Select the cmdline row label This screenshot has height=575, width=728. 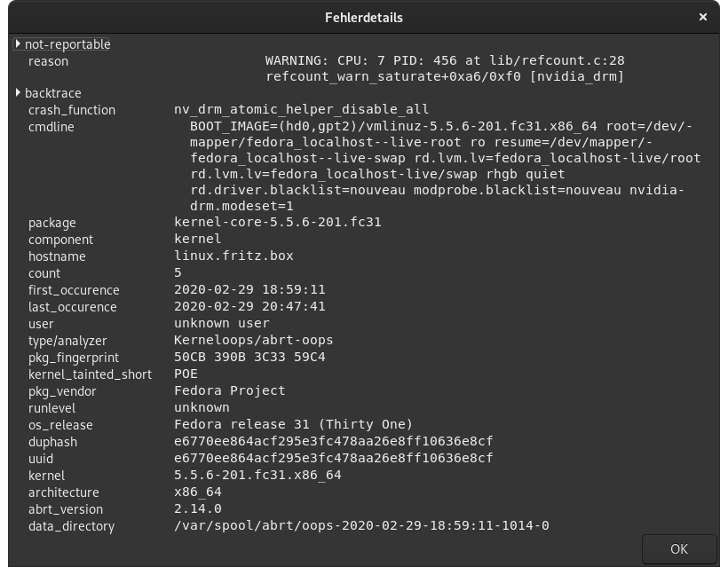[x=51, y=127]
